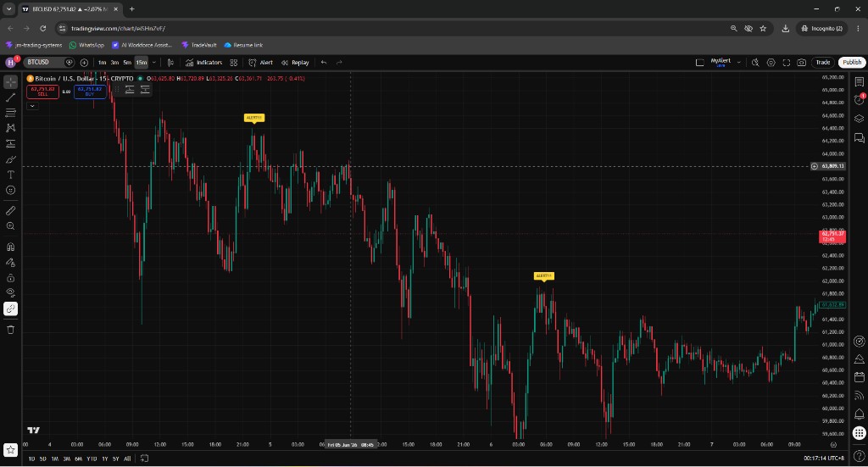Click the time zone clock UTC+8
Viewport: 868px width, 467px height.
(x=824, y=459)
